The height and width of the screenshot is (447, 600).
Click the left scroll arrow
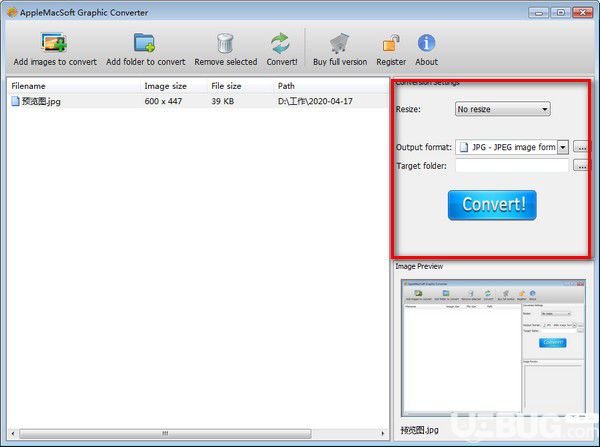tap(13, 433)
